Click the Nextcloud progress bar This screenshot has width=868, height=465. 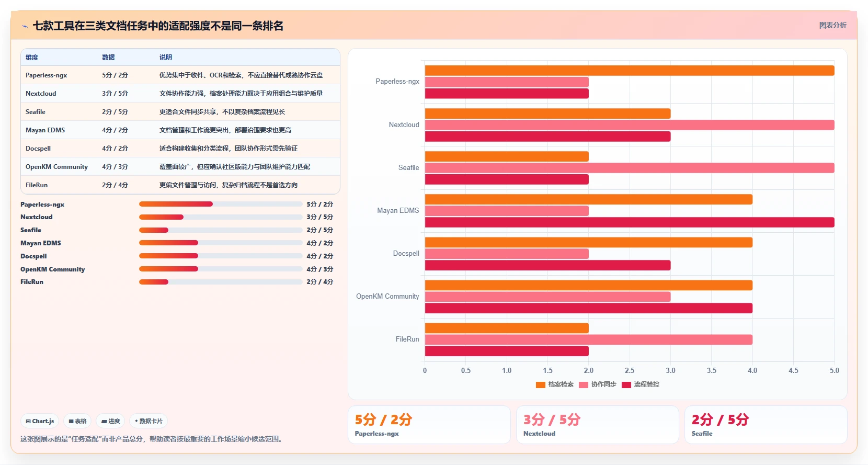pyautogui.click(x=221, y=217)
